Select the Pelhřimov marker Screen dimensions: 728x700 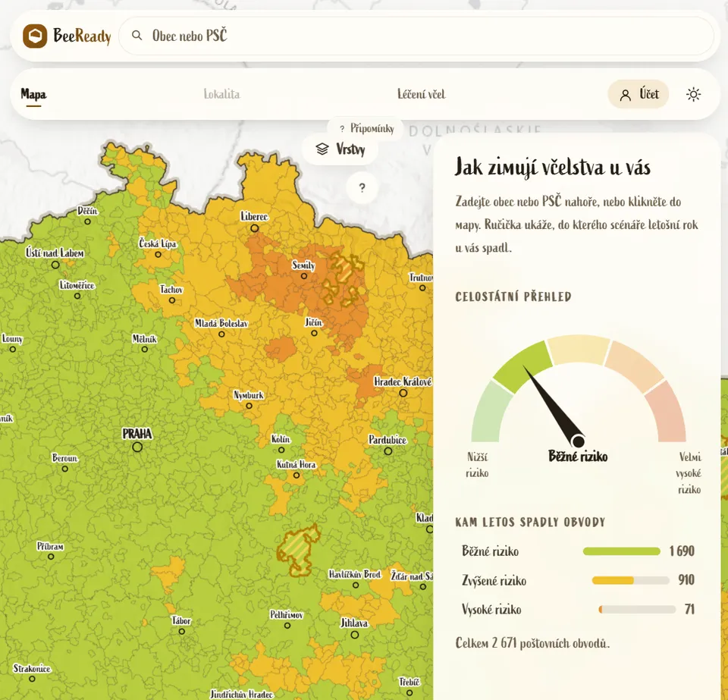(x=287, y=626)
